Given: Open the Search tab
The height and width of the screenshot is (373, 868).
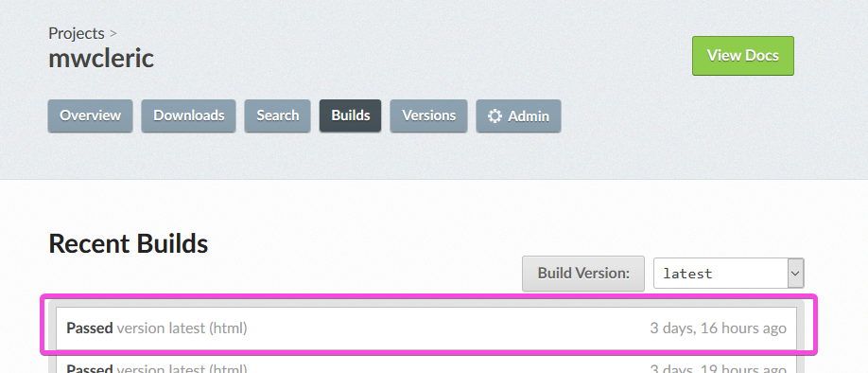Looking at the screenshot, I should click(277, 115).
